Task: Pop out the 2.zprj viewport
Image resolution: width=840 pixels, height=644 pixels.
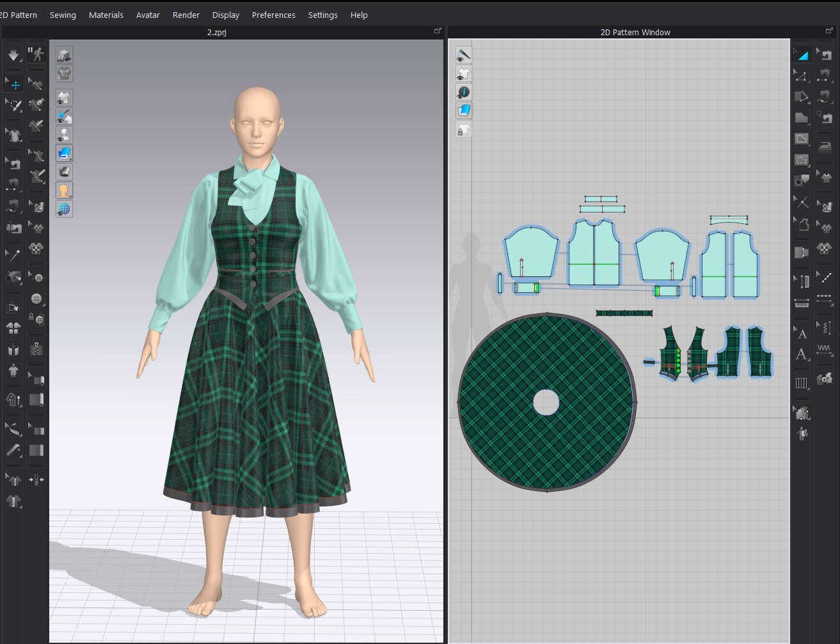Action: pos(438,30)
